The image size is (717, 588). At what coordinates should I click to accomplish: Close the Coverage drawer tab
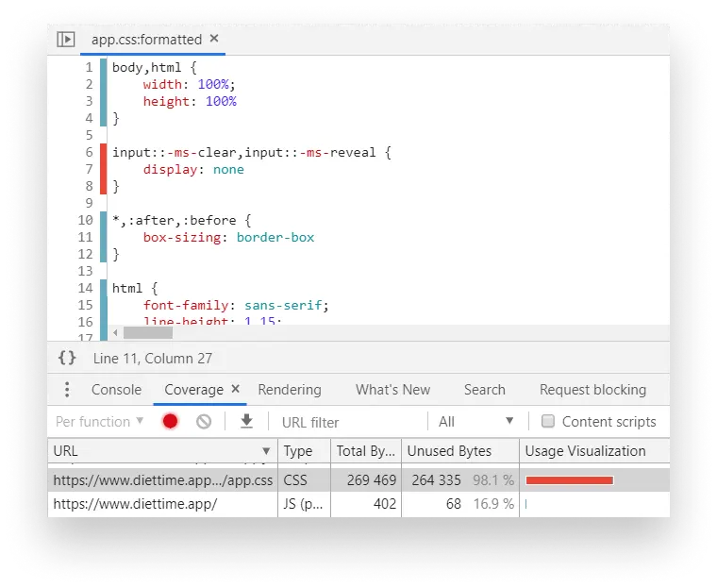(236, 389)
